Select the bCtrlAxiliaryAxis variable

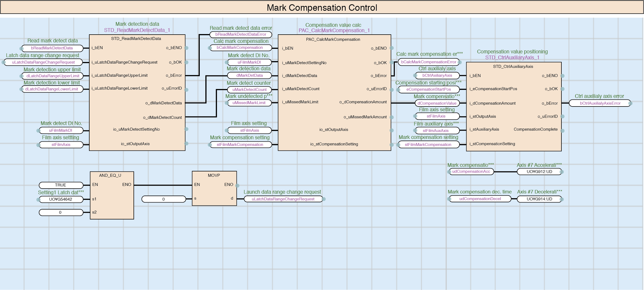coord(437,76)
